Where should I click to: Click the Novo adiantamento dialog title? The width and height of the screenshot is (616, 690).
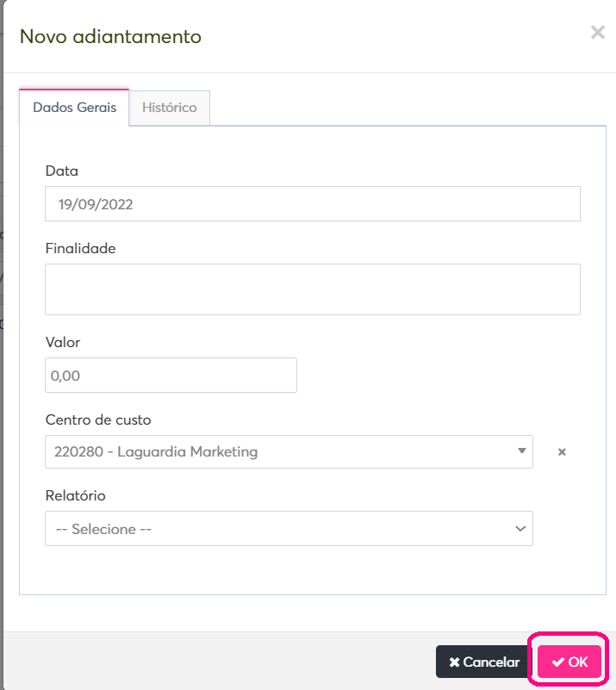[110, 36]
